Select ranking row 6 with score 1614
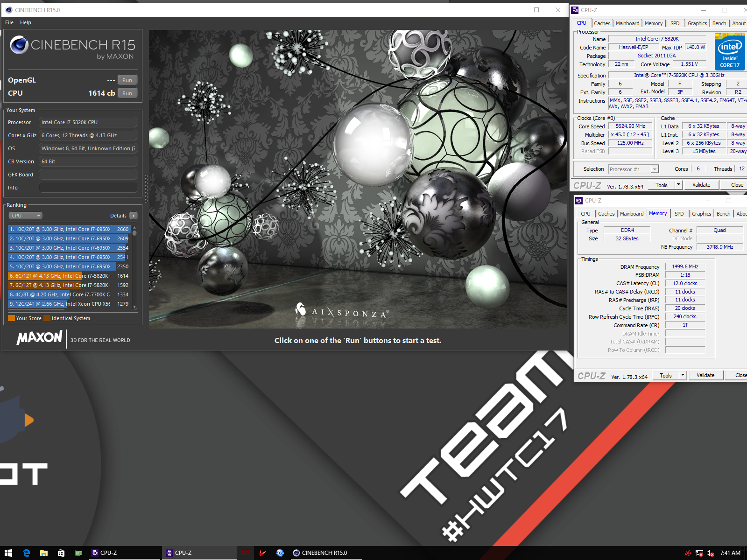 coord(69,276)
